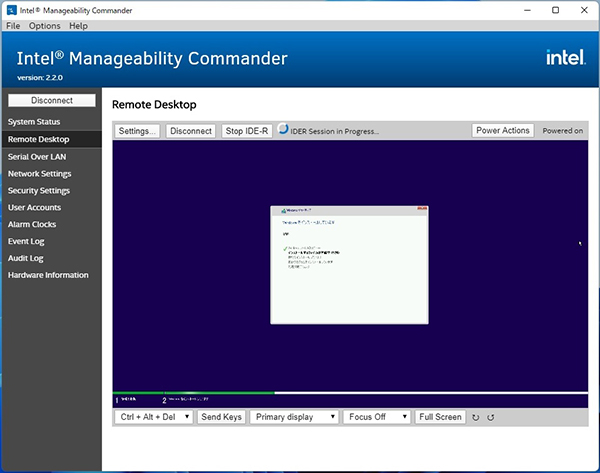The width and height of the screenshot is (600, 473).
Task: Open Hardware Information in the sidebar
Action: click(52, 275)
